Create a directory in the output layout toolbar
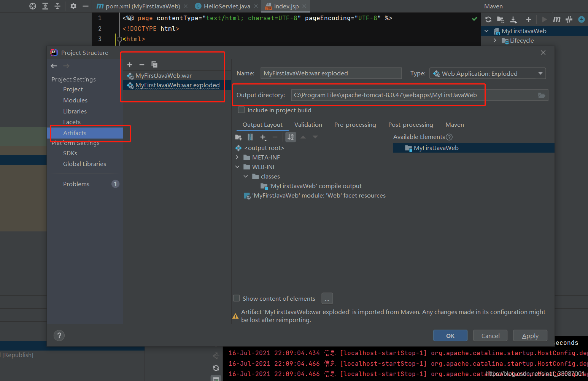The image size is (588, 381). point(238,137)
